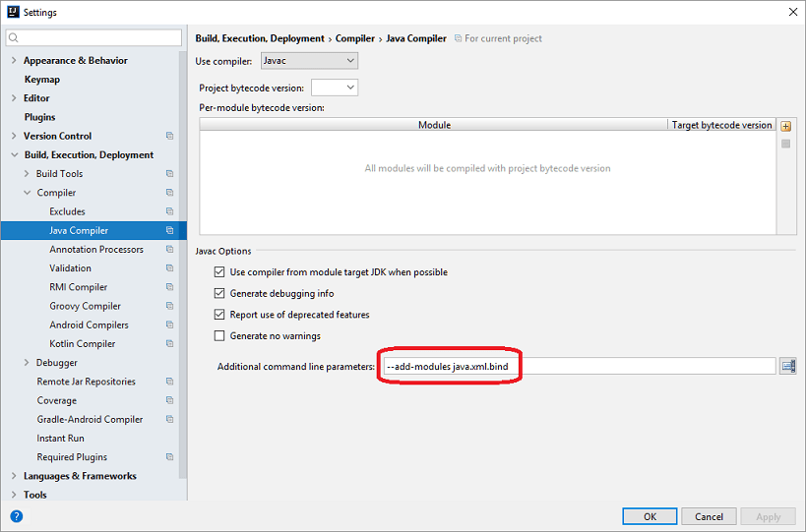Image resolution: width=806 pixels, height=532 pixels.
Task: Expand the Editor section arrow
Action: point(14,98)
